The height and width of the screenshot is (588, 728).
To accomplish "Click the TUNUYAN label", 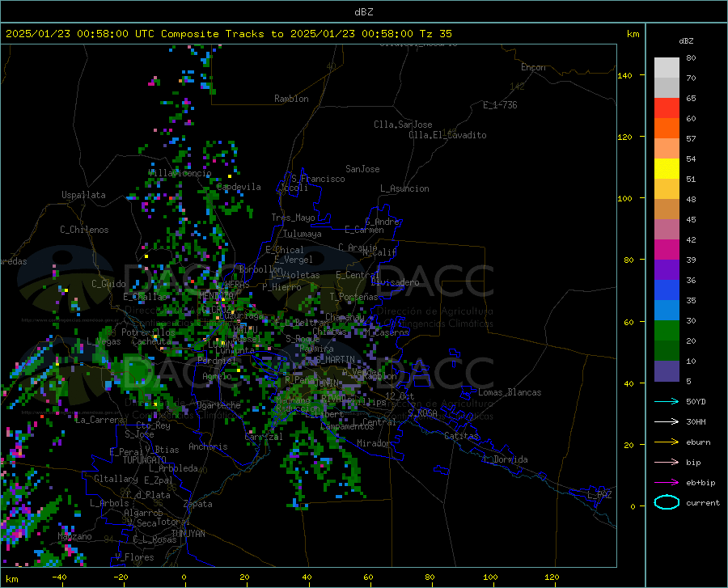I will [188, 533].
